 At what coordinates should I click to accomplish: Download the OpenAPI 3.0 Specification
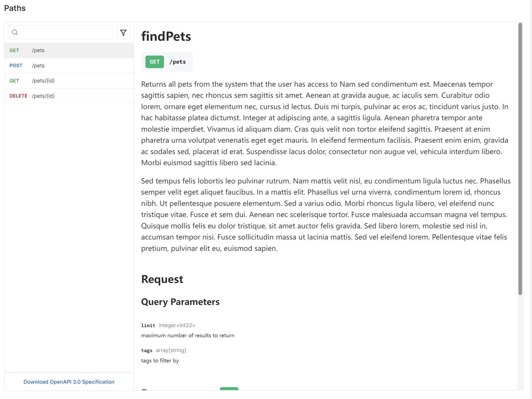point(69,382)
